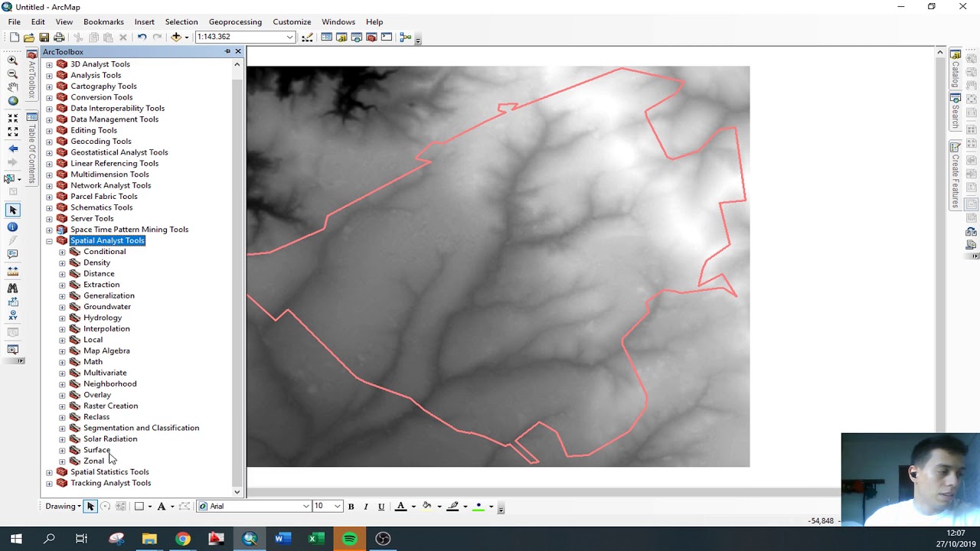The width and height of the screenshot is (980, 551).
Task: Expand the Zonal toolset
Action: coord(62,461)
